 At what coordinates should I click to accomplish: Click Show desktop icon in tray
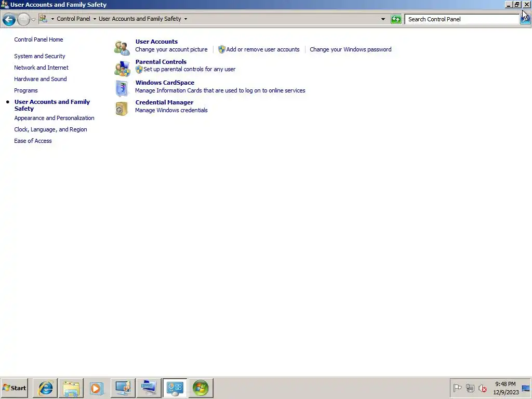pyautogui.click(x=526, y=388)
